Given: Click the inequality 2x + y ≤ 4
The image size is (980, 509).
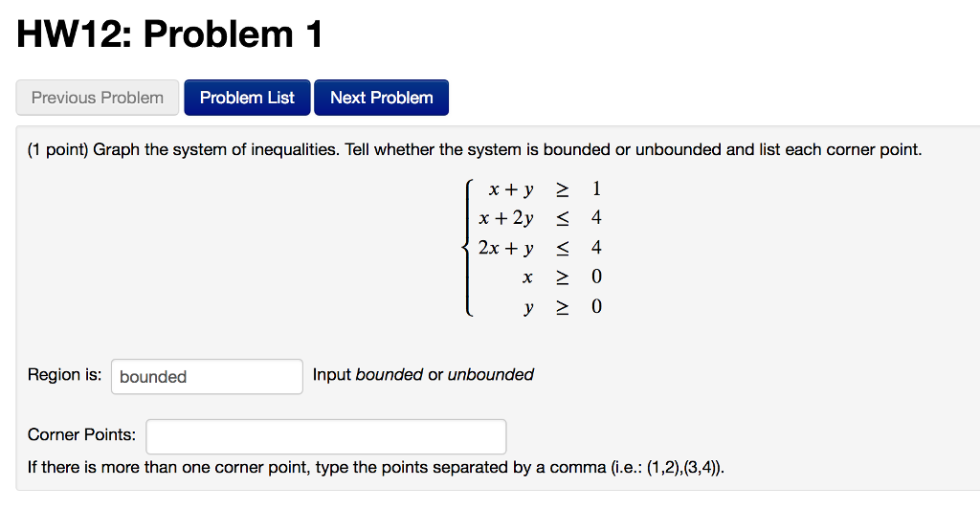Looking at the screenshot, I should point(540,248).
